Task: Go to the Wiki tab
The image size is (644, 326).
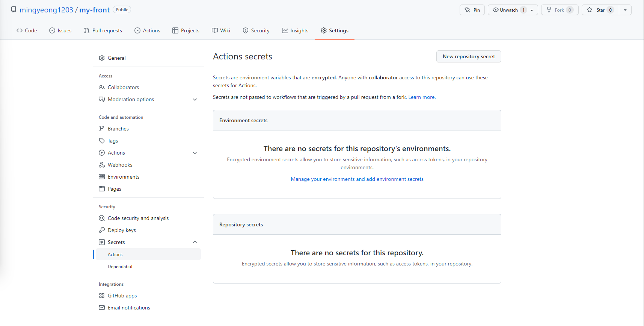Action: (221, 30)
